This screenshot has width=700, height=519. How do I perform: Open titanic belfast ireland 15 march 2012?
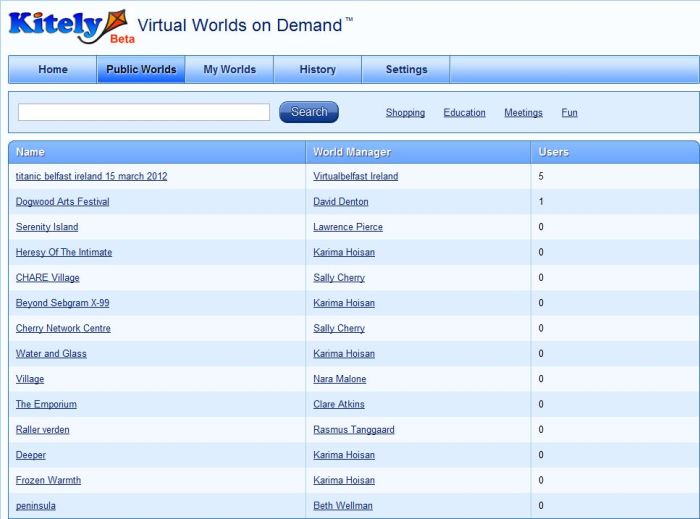pyautogui.click(x=91, y=176)
